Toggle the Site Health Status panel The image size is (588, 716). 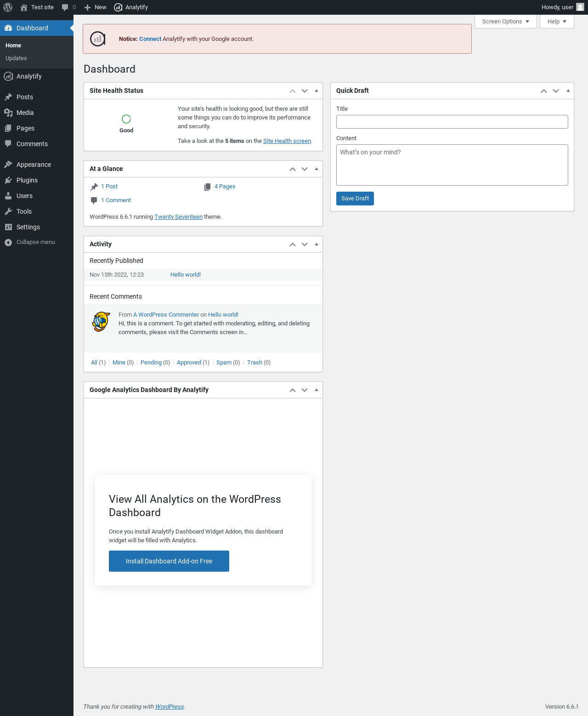317,91
